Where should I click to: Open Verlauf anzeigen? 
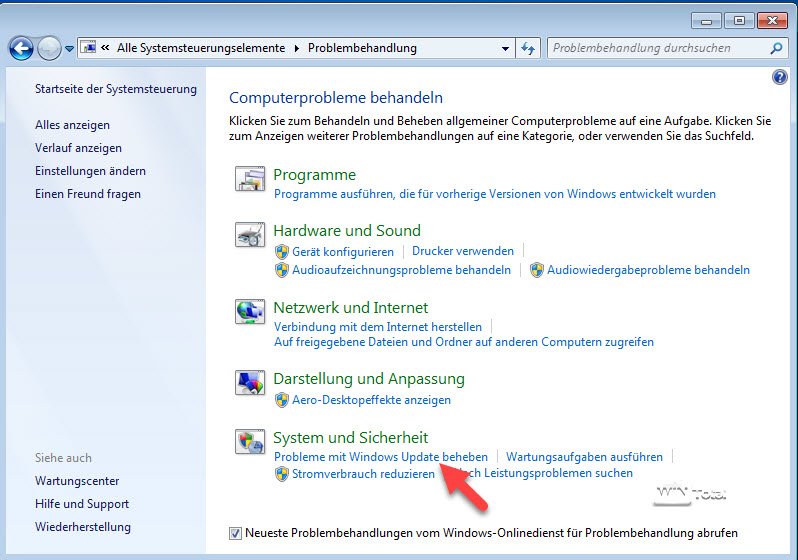[78, 148]
